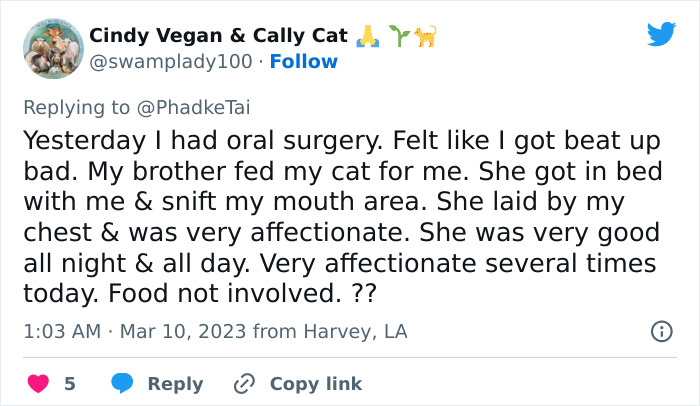The width and height of the screenshot is (700, 406).
Task: Click the chain link icon
Action: [x=244, y=383]
